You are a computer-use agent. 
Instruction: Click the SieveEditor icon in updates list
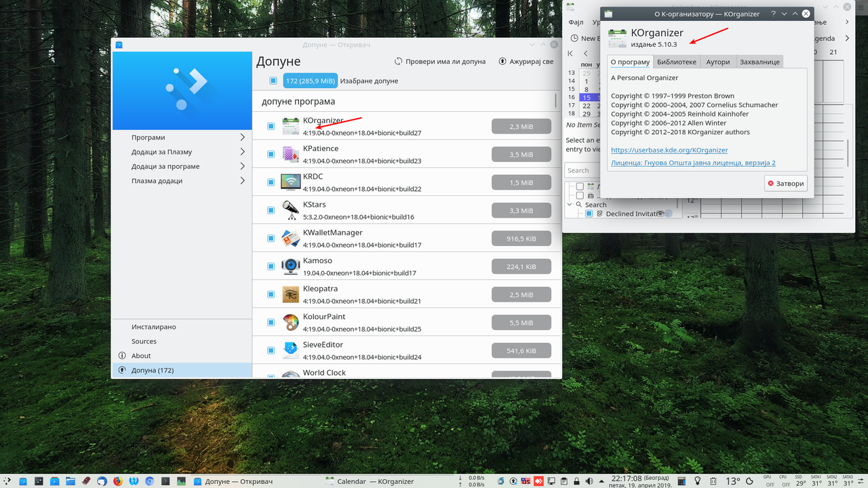click(x=290, y=350)
